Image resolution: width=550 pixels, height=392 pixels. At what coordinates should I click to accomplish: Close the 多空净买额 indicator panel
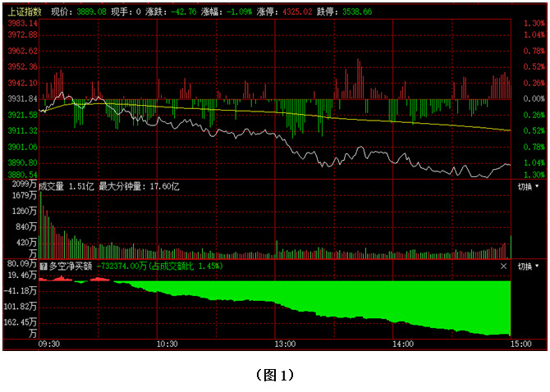[x=504, y=267]
